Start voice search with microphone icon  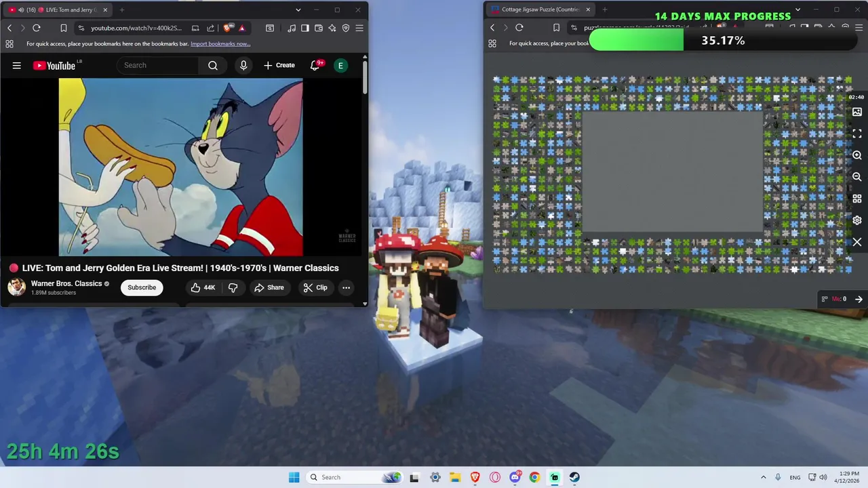pos(243,65)
